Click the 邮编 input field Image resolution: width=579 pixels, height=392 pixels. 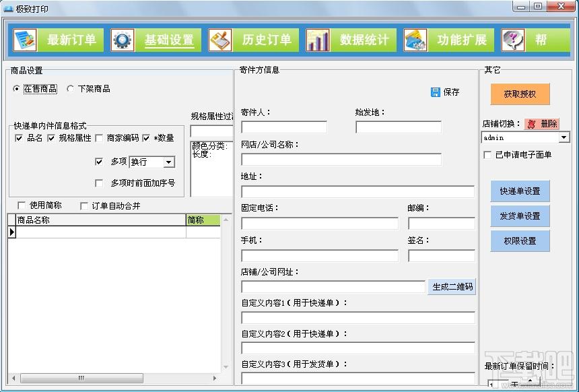pos(442,224)
